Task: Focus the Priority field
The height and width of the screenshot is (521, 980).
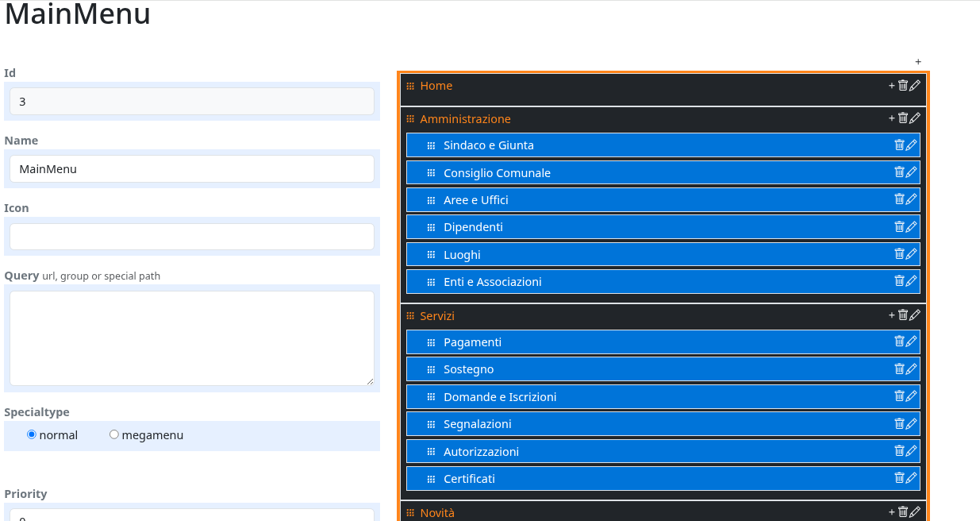Action: [192, 515]
